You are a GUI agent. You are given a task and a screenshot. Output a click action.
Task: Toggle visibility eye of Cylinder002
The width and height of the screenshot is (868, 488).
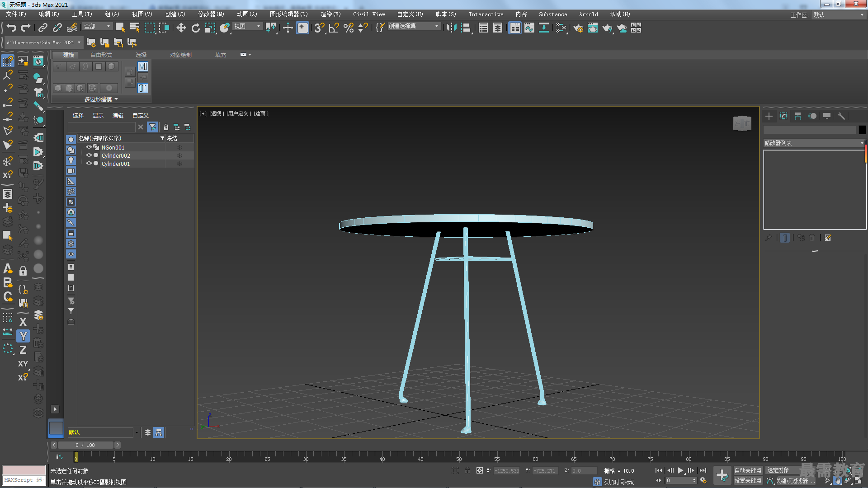(x=89, y=155)
